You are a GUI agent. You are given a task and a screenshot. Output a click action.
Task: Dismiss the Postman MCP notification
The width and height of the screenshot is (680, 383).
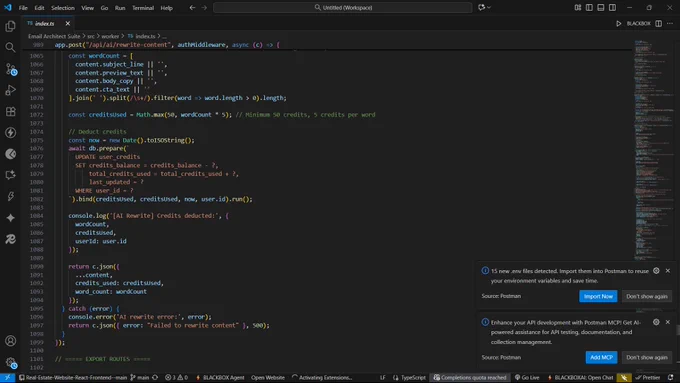(x=668, y=322)
